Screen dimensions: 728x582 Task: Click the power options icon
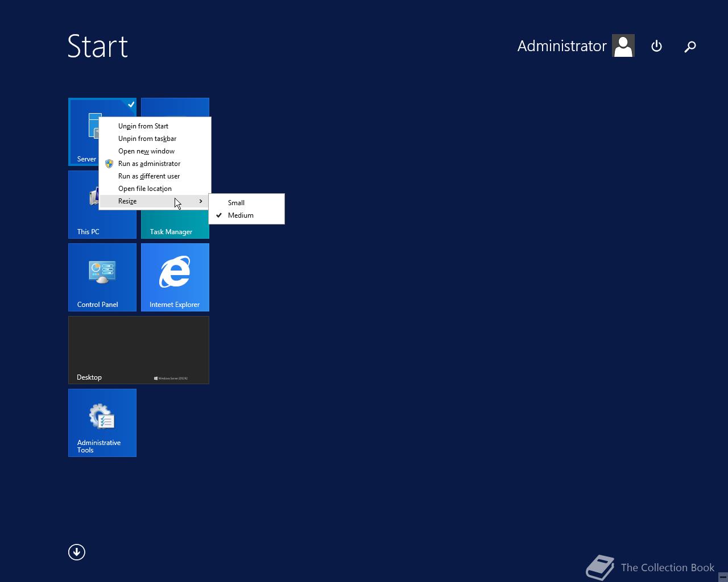point(656,46)
